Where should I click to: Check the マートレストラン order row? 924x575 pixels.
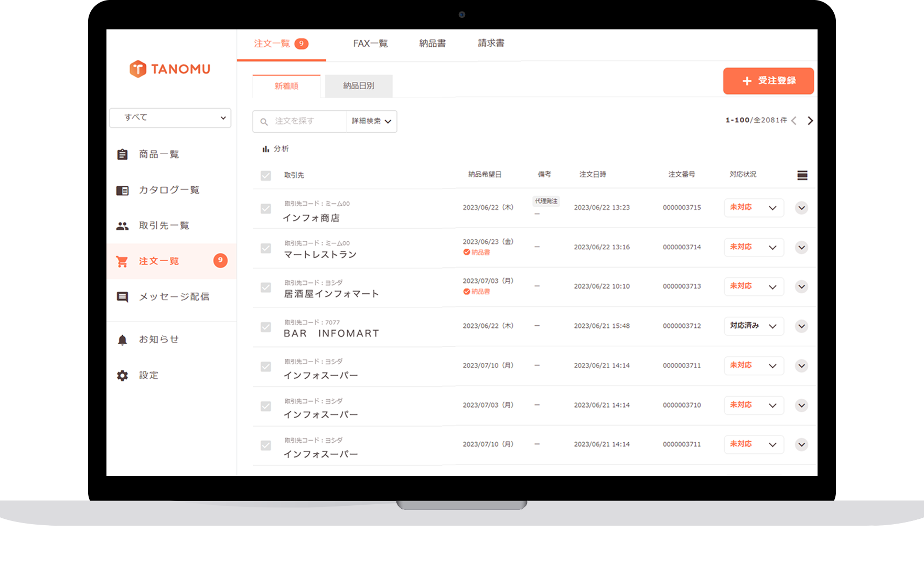click(266, 248)
